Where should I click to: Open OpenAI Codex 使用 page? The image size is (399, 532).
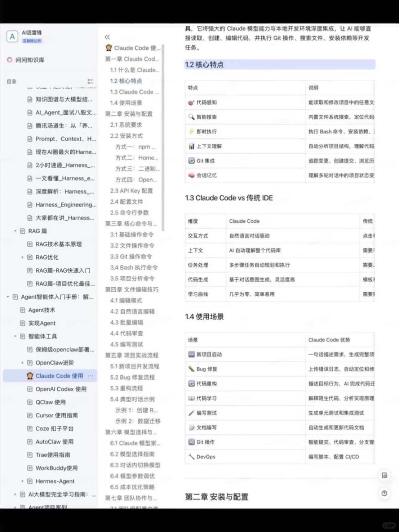click(x=61, y=389)
